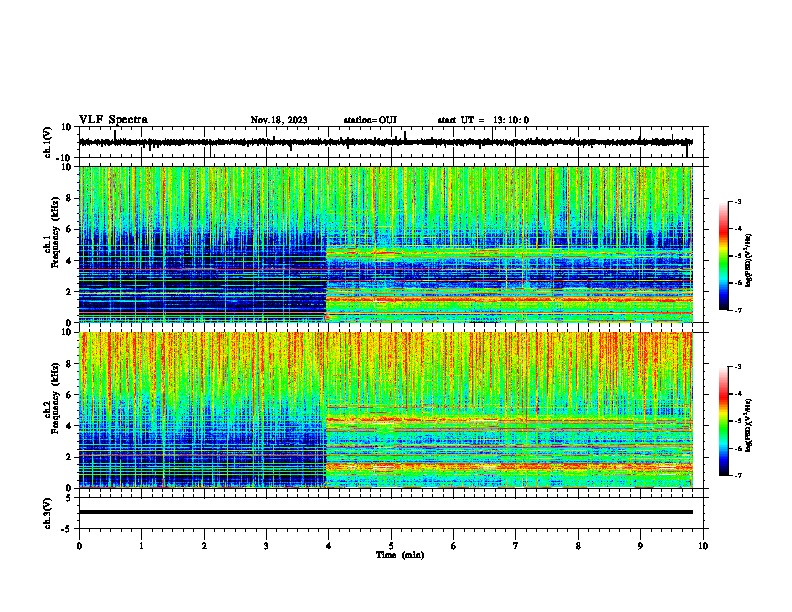Click the time axis tick label "9"
The width and height of the screenshot is (792, 612).
tap(640, 546)
